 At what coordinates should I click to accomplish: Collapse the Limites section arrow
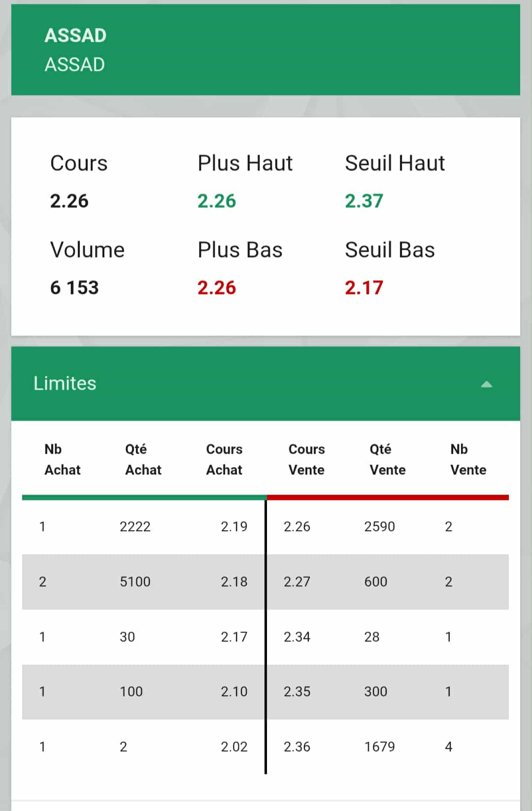pyautogui.click(x=486, y=384)
